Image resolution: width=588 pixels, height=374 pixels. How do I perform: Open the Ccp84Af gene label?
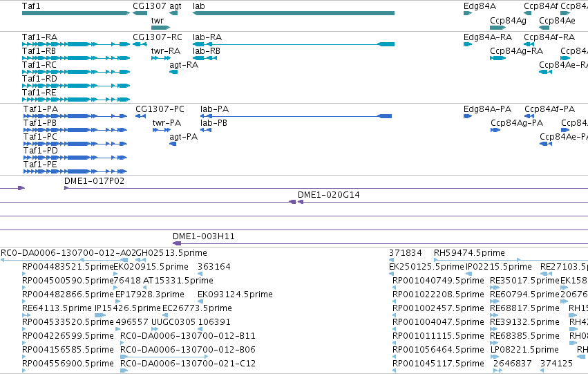[x=541, y=6]
